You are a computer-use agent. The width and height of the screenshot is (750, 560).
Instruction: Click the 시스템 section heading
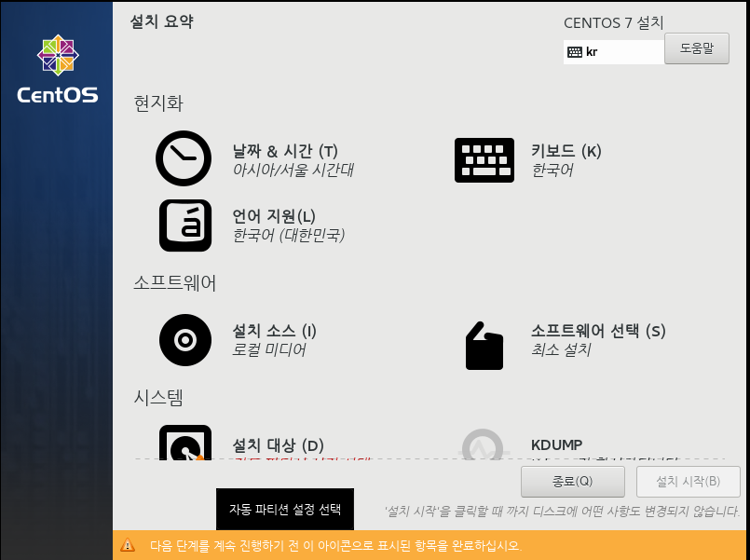(x=158, y=398)
